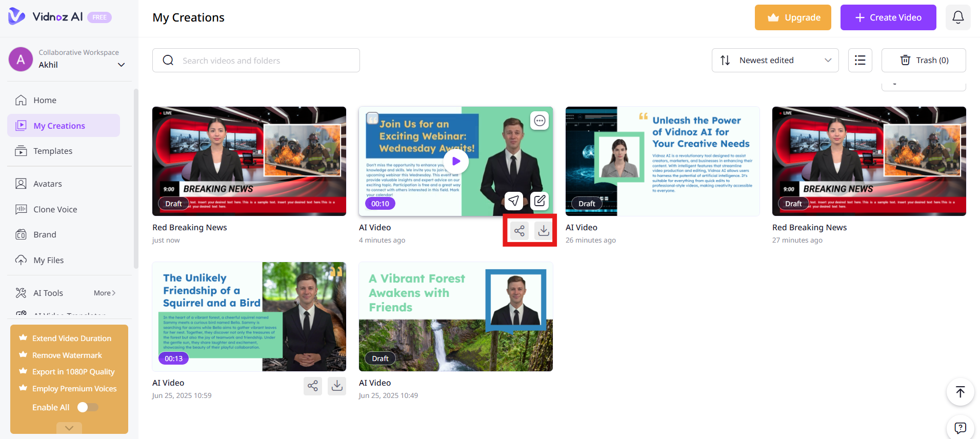Share the webinar AI Video
980x439 pixels.
pos(519,231)
